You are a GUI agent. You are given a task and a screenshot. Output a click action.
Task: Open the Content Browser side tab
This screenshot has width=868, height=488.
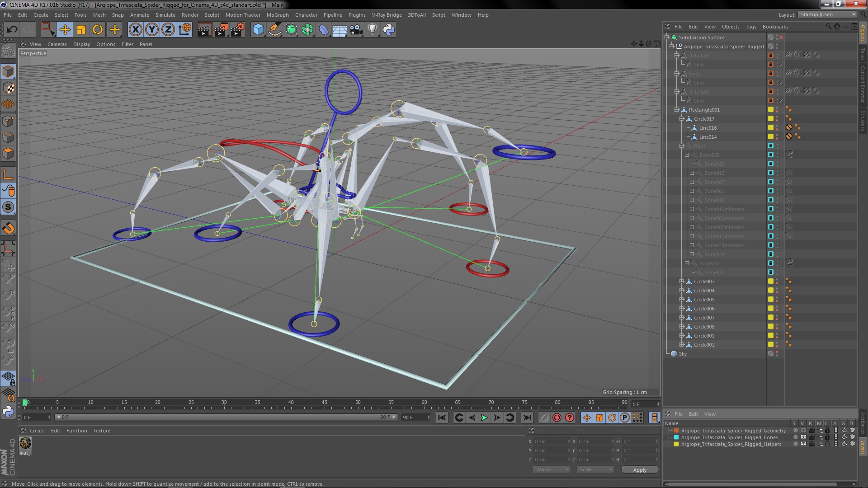(x=863, y=84)
